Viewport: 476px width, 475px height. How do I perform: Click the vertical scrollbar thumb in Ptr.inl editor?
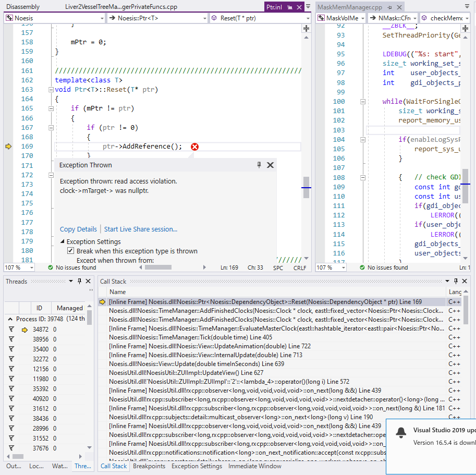(x=307, y=187)
